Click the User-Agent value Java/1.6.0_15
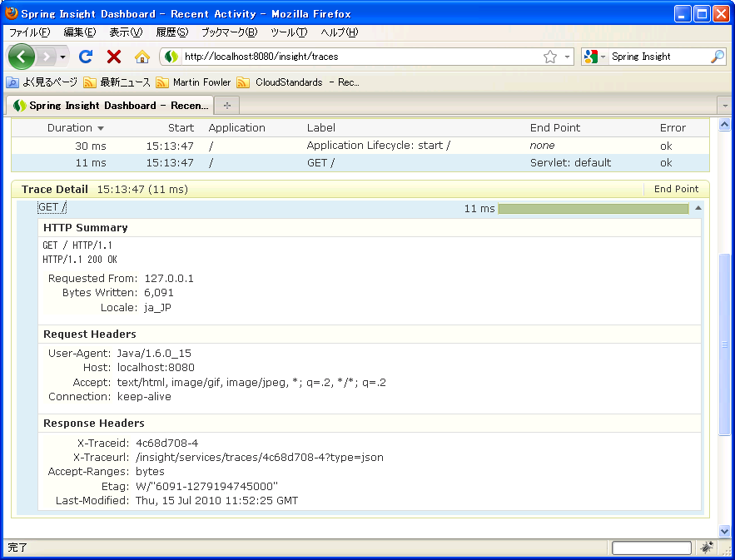The image size is (735, 560). (x=154, y=354)
